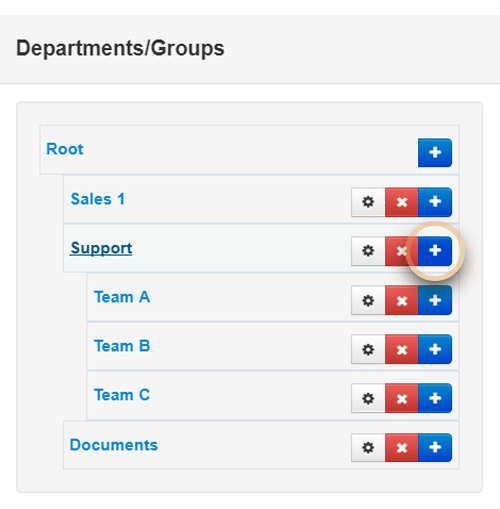Delete the Documents department
The width and height of the screenshot is (500, 509).
[x=402, y=448]
